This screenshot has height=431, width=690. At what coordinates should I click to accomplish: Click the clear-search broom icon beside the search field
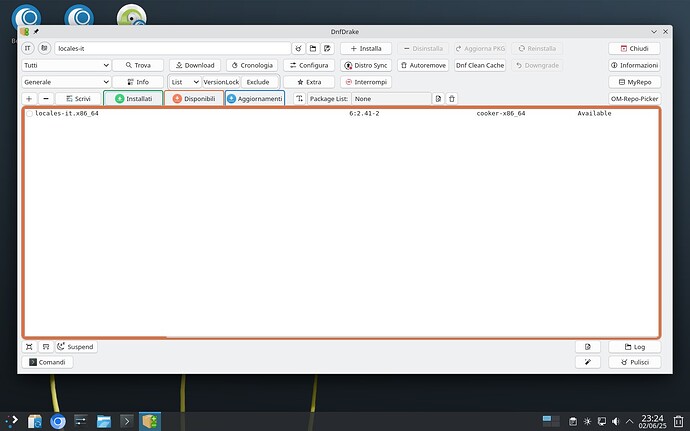(298, 48)
